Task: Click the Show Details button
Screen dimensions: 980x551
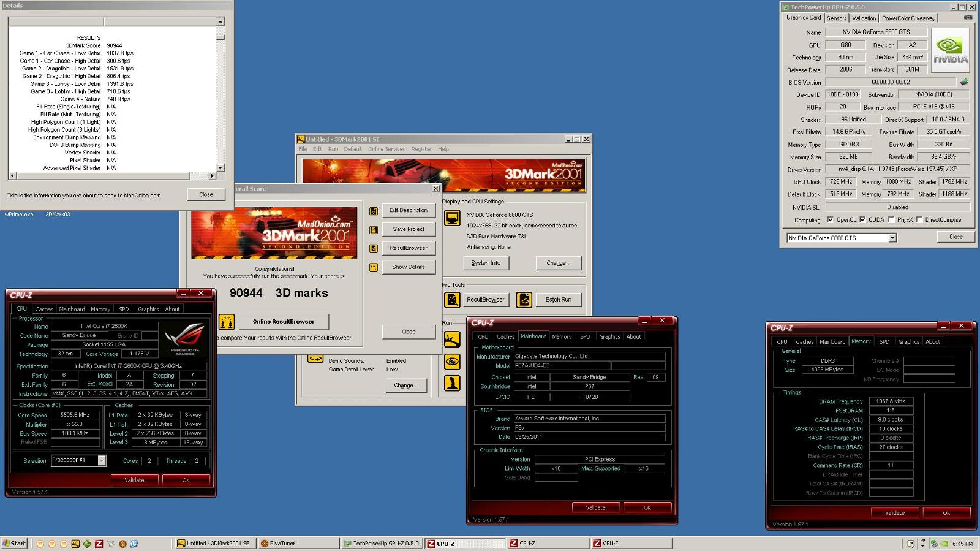Action: 409,267
